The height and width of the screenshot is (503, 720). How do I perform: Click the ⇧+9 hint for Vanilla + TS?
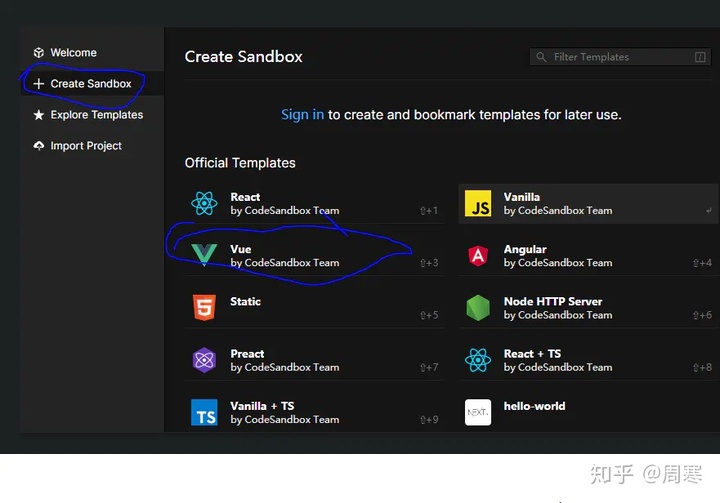coord(429,420)
